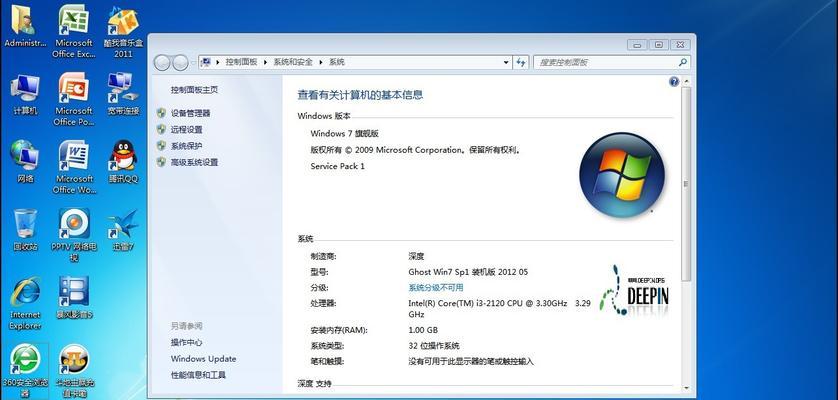The image size is (838, 400).
Task: Go back with the Back arrow button
Action: point(162,63)
